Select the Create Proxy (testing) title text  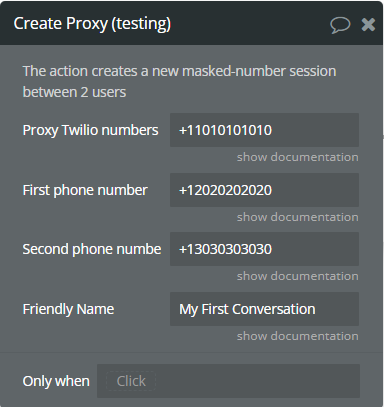(92, 24)
